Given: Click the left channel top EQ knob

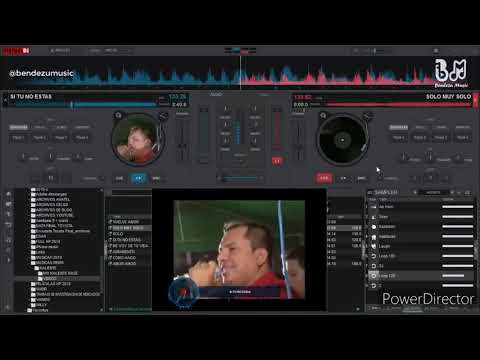Looking at the screenshot, I should tap(226, 109).
